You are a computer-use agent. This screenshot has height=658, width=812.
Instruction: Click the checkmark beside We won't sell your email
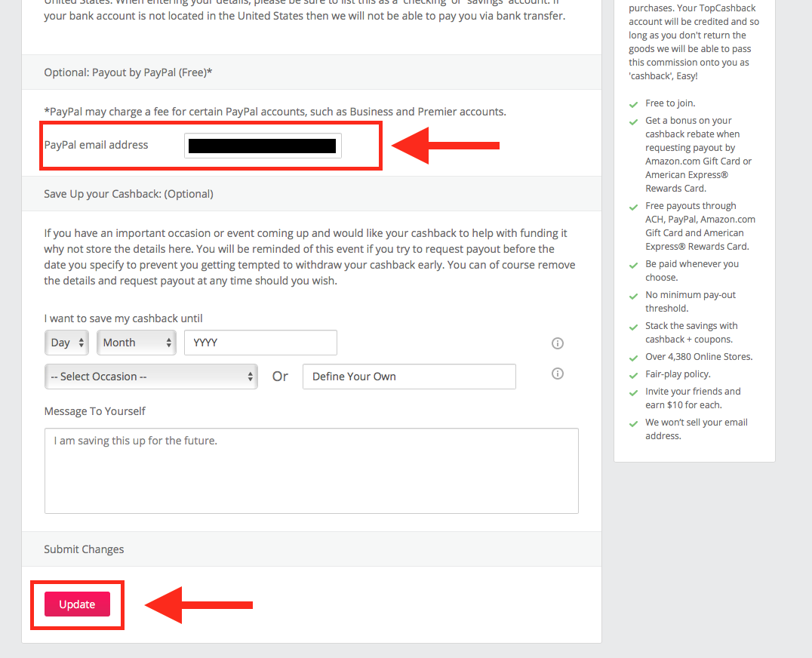633,423
